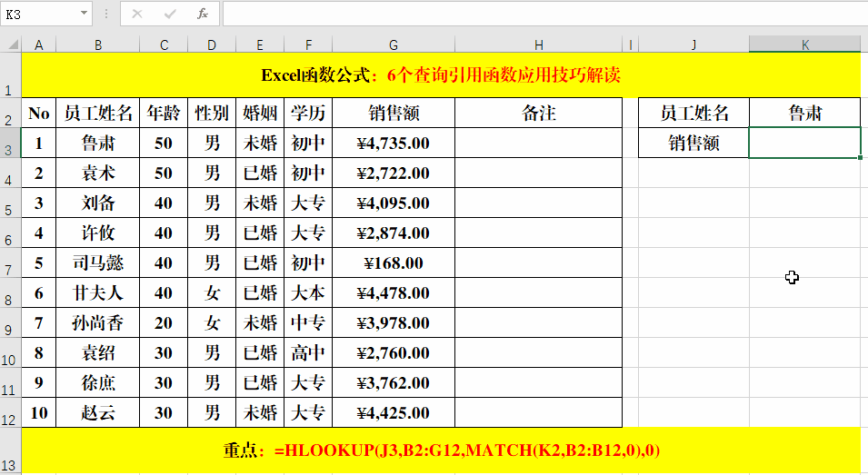
Task: Click the '员工姓名' header in column B
Action: click(x=98, y=114)
